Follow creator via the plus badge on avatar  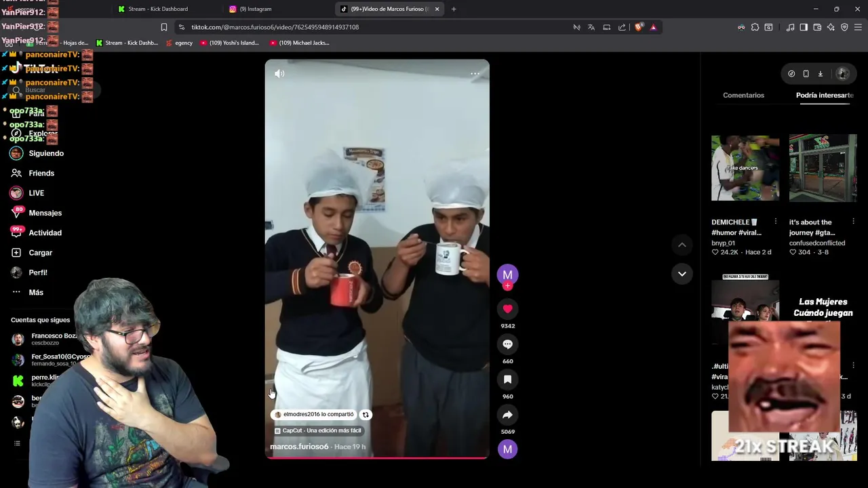507,286
